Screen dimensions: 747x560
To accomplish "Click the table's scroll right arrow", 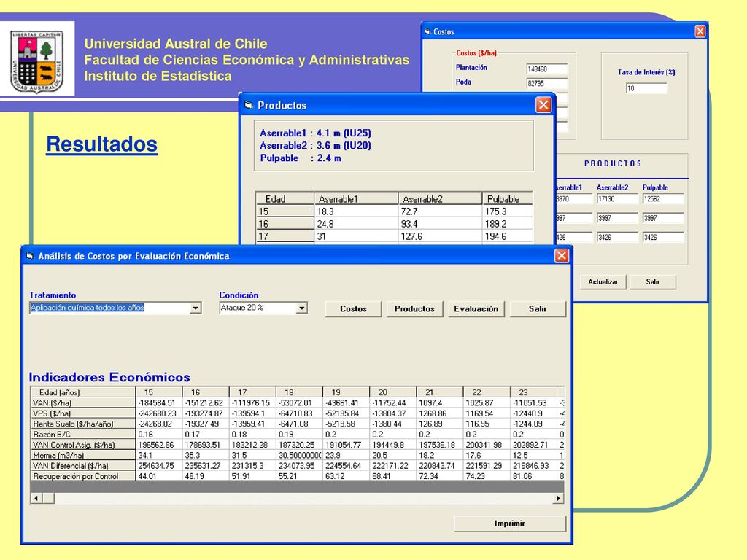I will pos(558,499).
